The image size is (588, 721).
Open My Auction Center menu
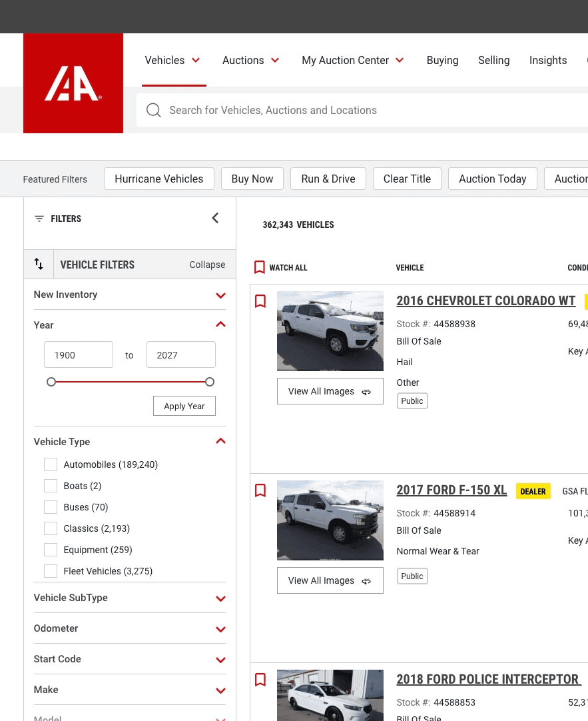click(353, 60)
